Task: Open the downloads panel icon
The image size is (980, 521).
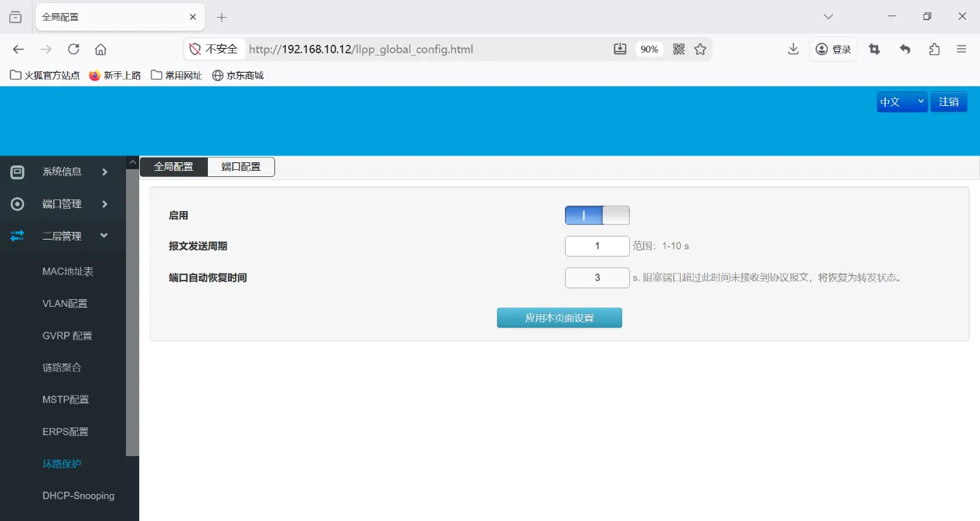Action: (x=793, y=49)
